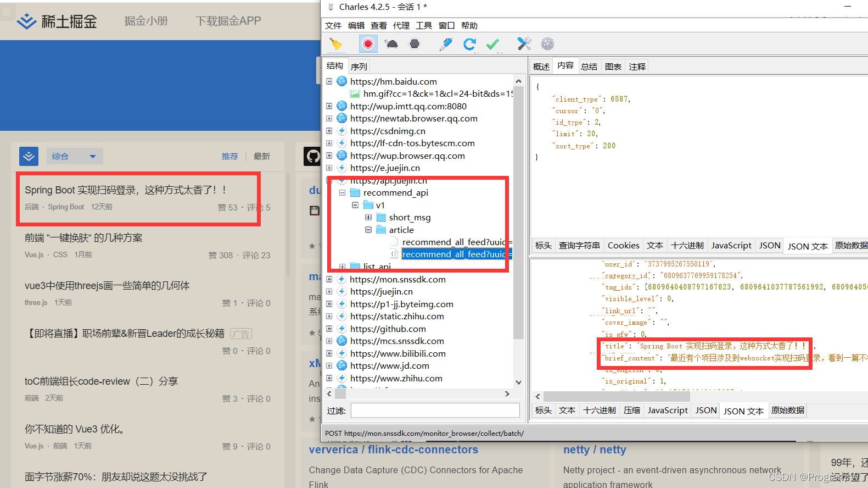Switch Juejin feed to 推荐
Image resolution: width=868 pixels, height=488 pixels.
pyautogui.click(x=229, y=156)
